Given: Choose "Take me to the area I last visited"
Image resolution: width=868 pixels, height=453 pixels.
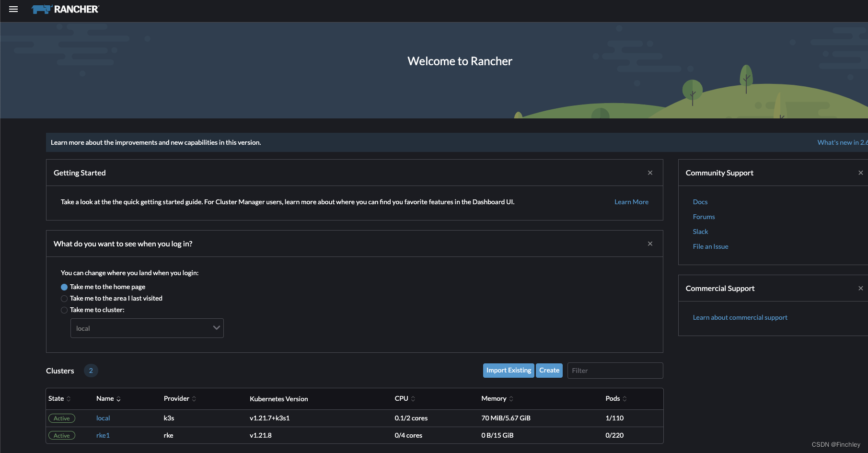Looking at the screenshot, I should tap(64, 298).
